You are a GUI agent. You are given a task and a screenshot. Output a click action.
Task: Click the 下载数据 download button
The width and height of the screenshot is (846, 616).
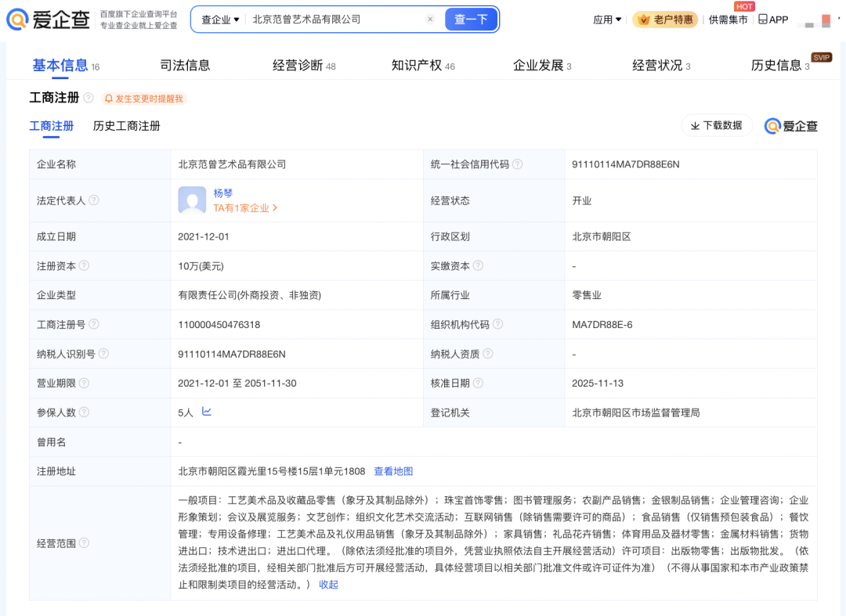pyautogui.click(x=717, y=125)
